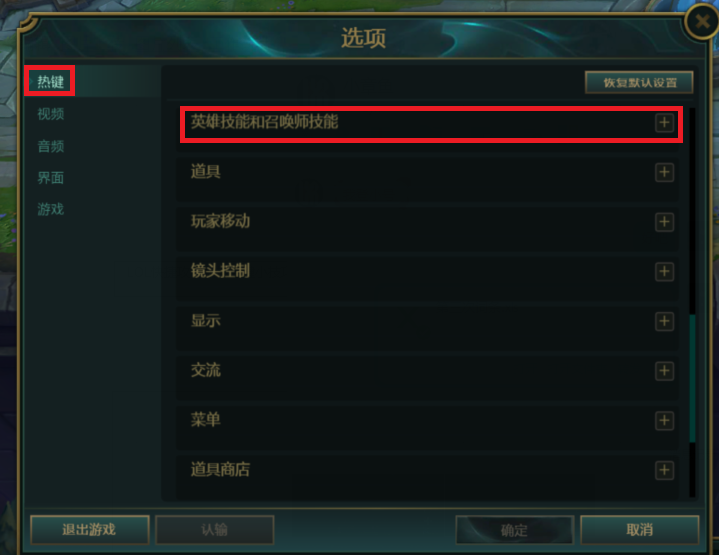Expand the 显示 section plus icon
The image size is (719, 555).
click(x=664, y=321)
